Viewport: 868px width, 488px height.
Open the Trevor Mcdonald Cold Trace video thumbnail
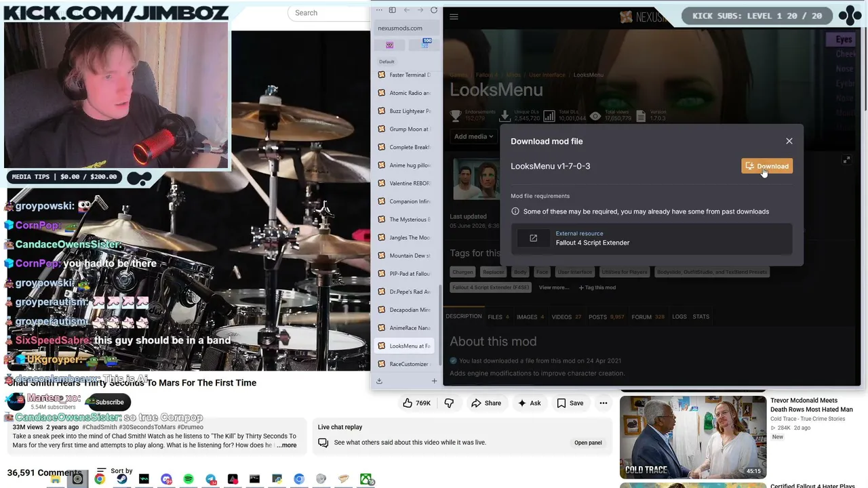[693, 437]
